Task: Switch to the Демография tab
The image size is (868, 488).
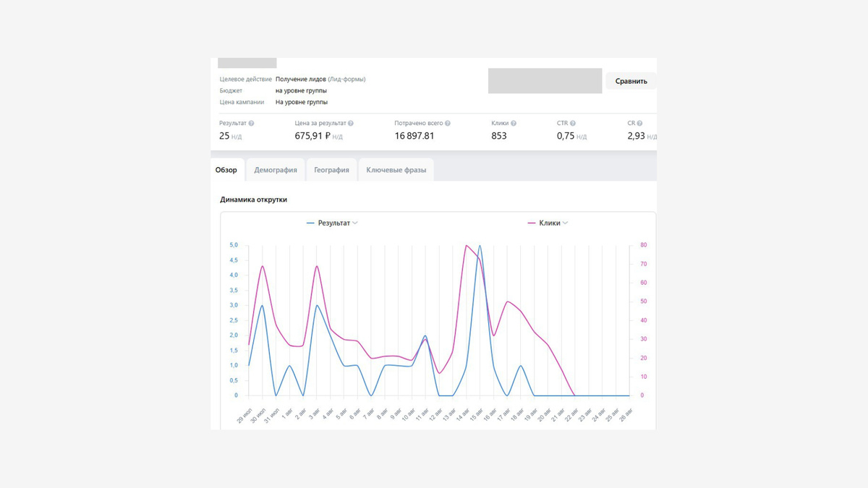Action: coord(276,170)
